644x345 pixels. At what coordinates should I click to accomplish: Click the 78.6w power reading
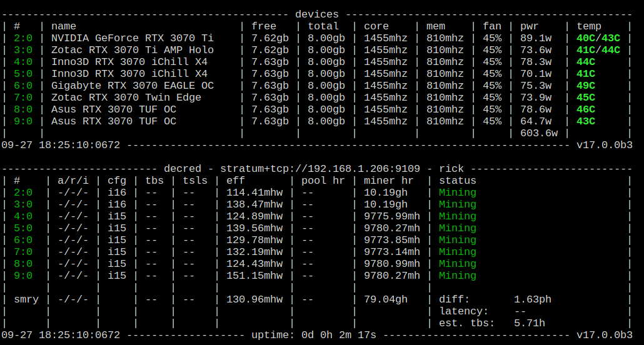click(x=536, y=109)
